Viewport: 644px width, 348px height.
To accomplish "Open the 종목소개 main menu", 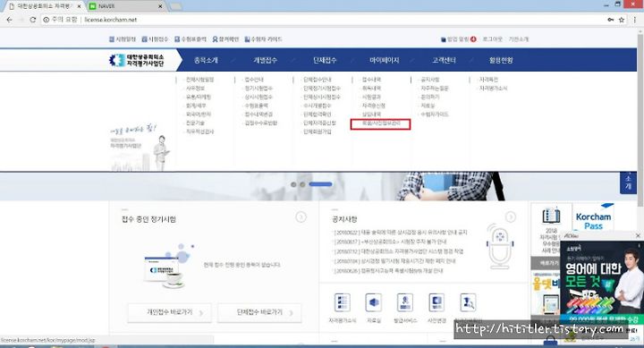I will [206, 60].
